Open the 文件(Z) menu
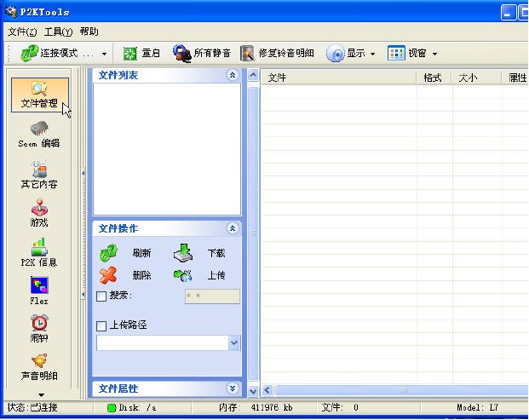This screenshot has height=420, width=529. pos(22,32)
